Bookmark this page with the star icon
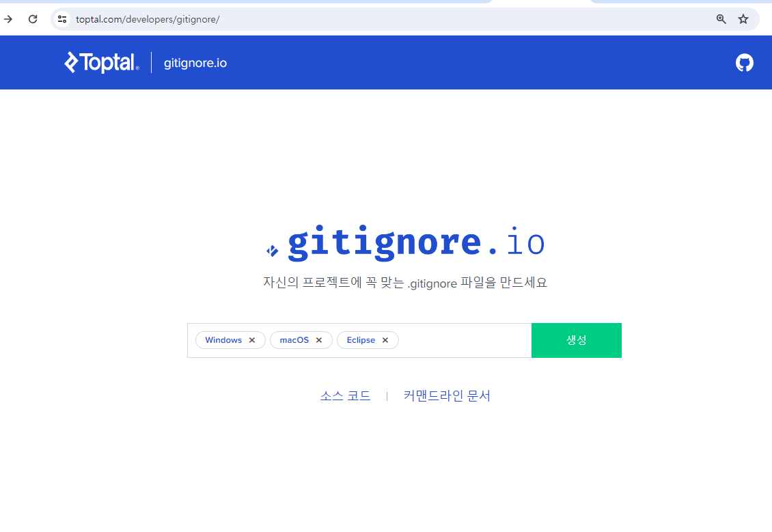 click(743, 19)
